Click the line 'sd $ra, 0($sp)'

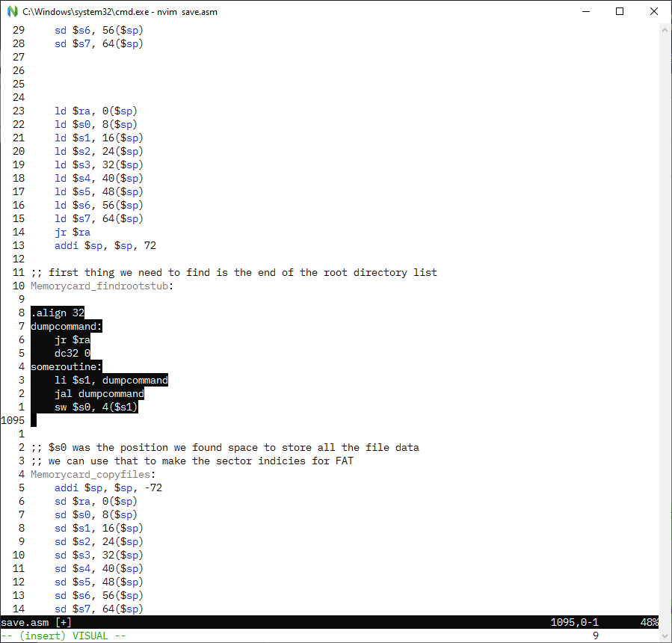96,502
